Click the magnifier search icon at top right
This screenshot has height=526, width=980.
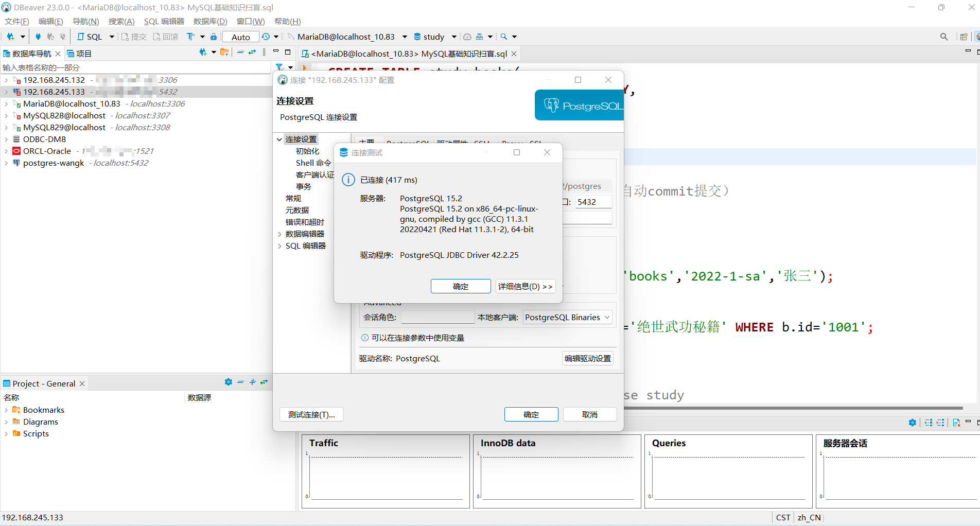click(x=943, y=37)
